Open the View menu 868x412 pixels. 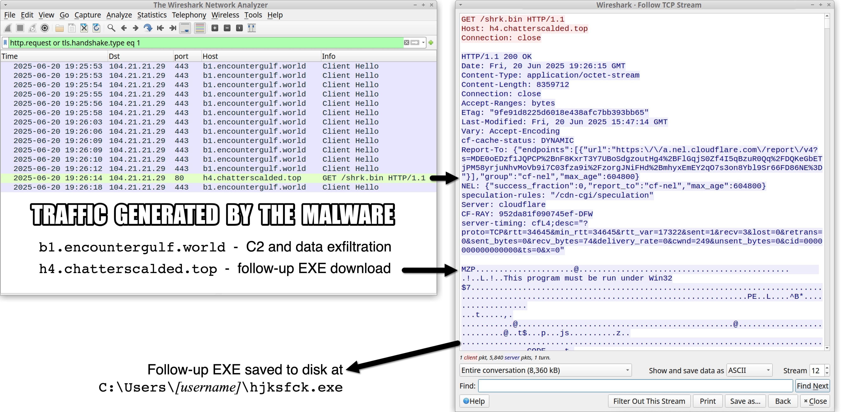pos(46,15)
